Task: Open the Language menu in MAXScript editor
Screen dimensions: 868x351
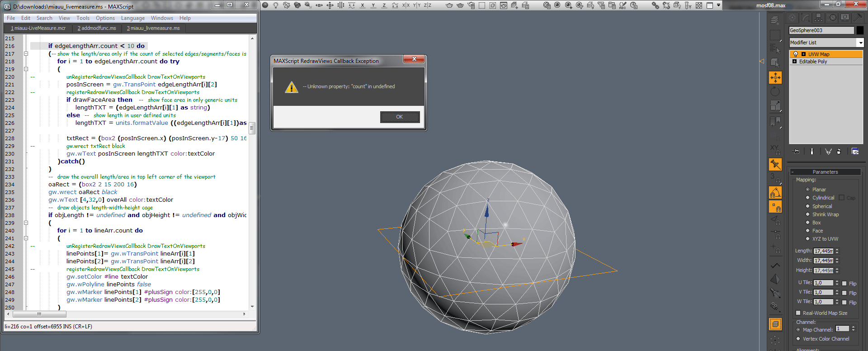Action: (x=132, y=18)
